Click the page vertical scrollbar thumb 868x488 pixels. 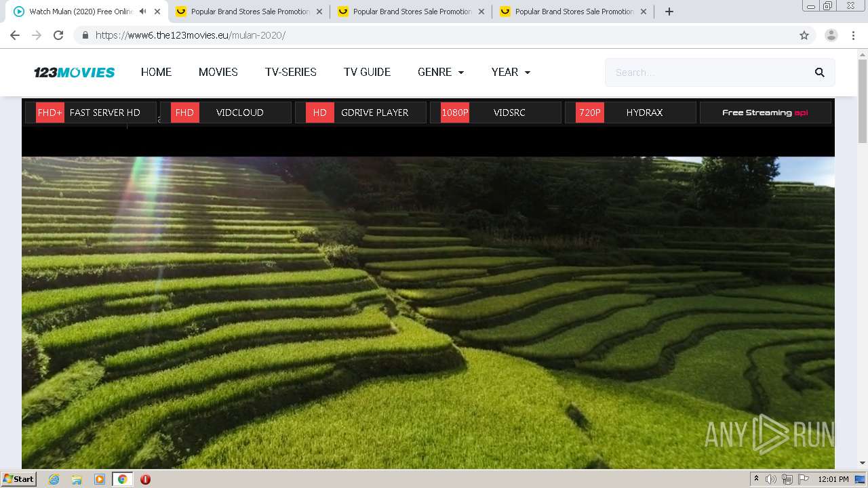[863, 101]
